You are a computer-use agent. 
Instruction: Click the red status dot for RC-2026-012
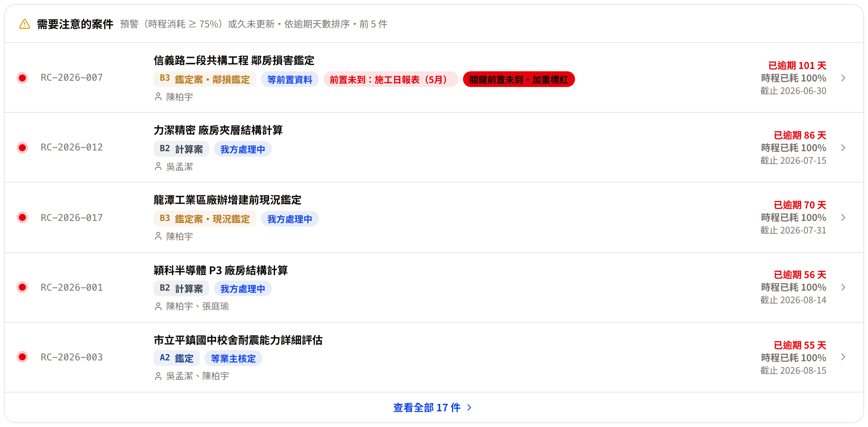tap(22, 148)
